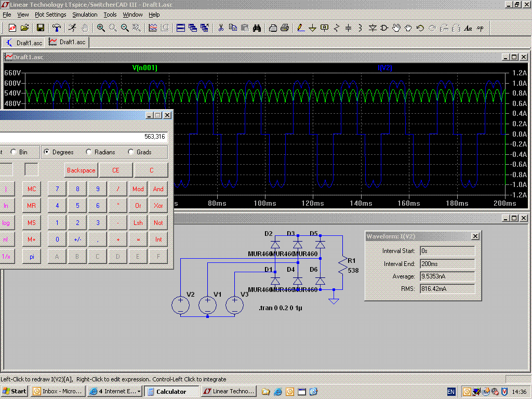Click the Undo arrow icon

tap(420, 28)
